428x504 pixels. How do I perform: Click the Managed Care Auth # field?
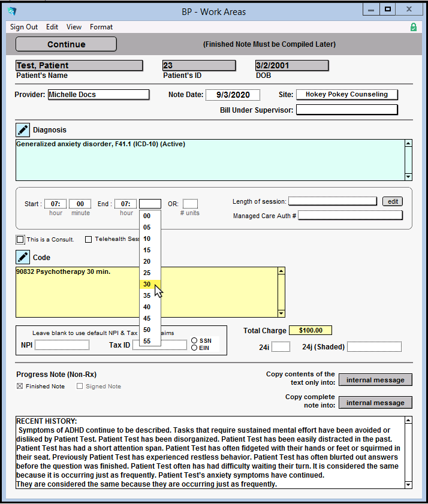tap(350, 216)
